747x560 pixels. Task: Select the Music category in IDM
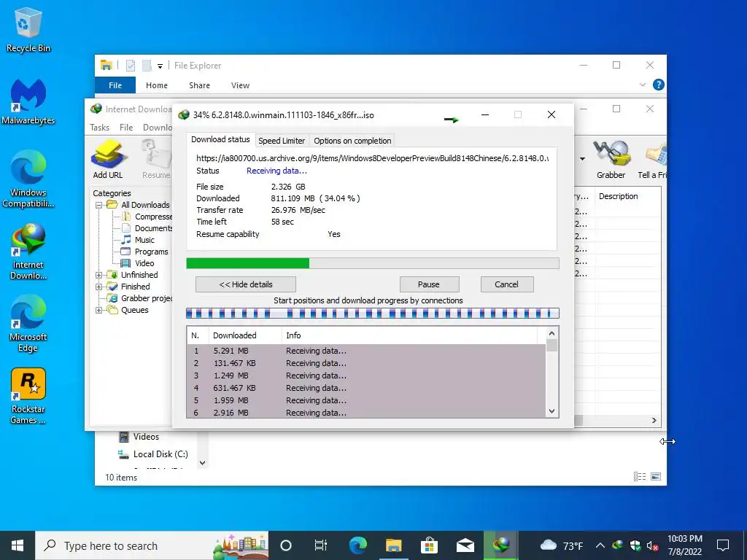(x=138, y=240)
